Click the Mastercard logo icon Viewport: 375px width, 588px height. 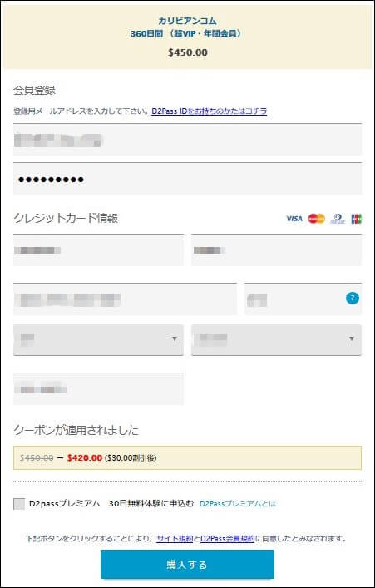(x=317, y=219)
